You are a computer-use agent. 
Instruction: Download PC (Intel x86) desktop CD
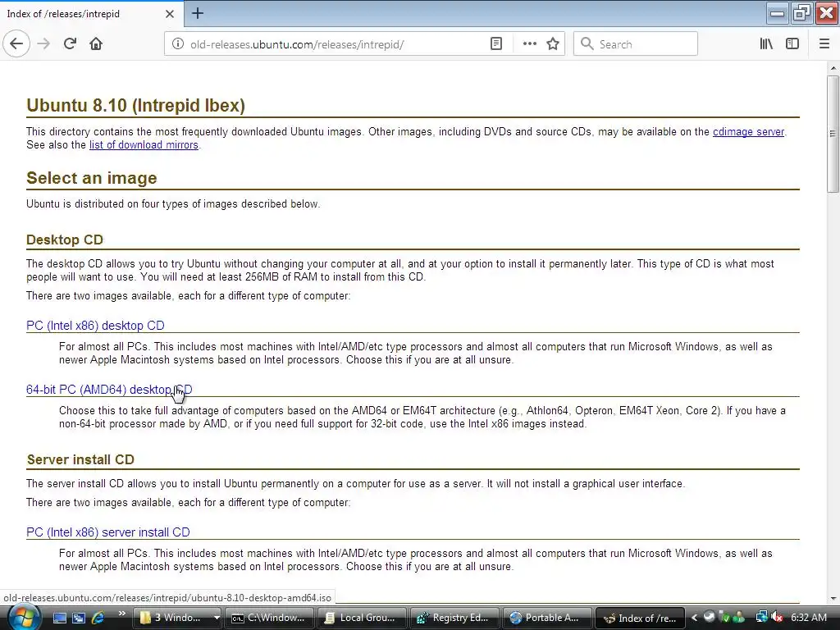tap(95, 325)
